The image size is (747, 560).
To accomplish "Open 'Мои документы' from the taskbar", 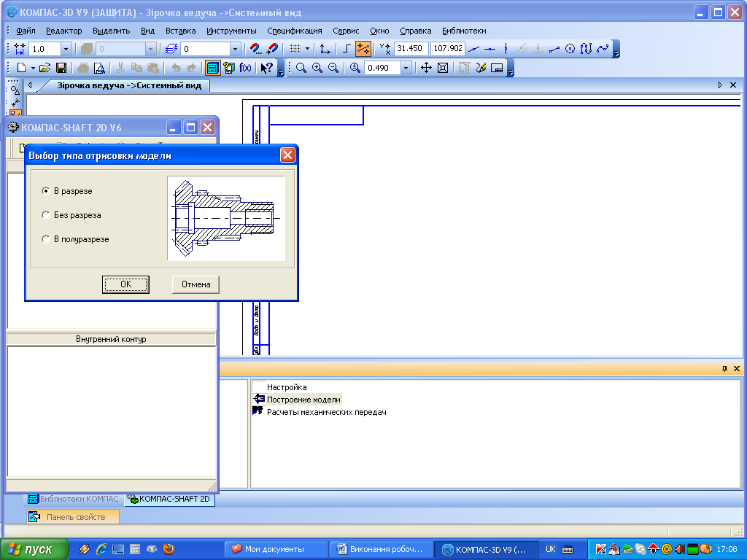I will point(274,549).
